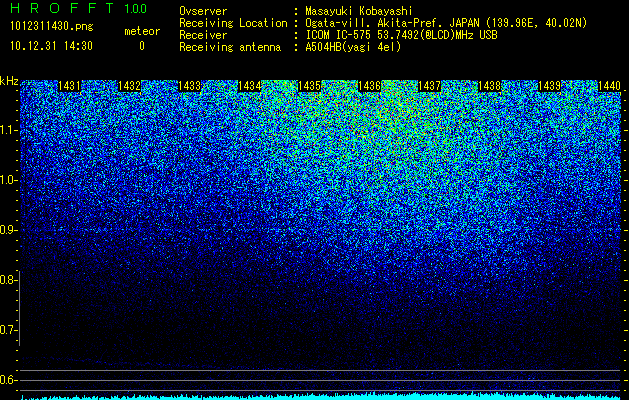
Task: Click the Receiver label
Action: tap(203, 35)
